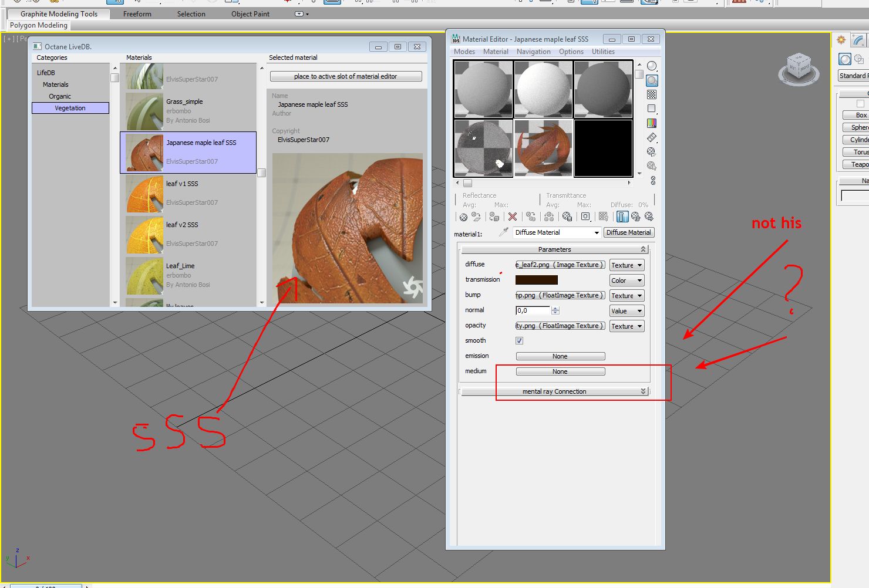Click the Make Preview filmstrip icon
The height and width of the screenshot is (588, 869).
[x=652, y=137]
